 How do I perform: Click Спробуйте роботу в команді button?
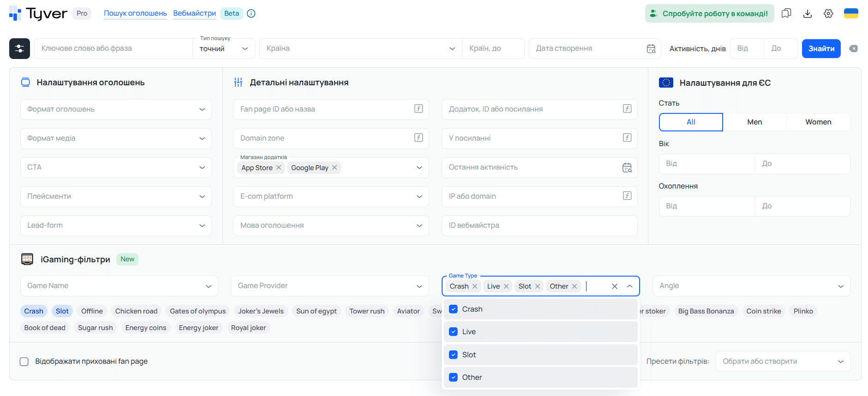tap(710, 13)
